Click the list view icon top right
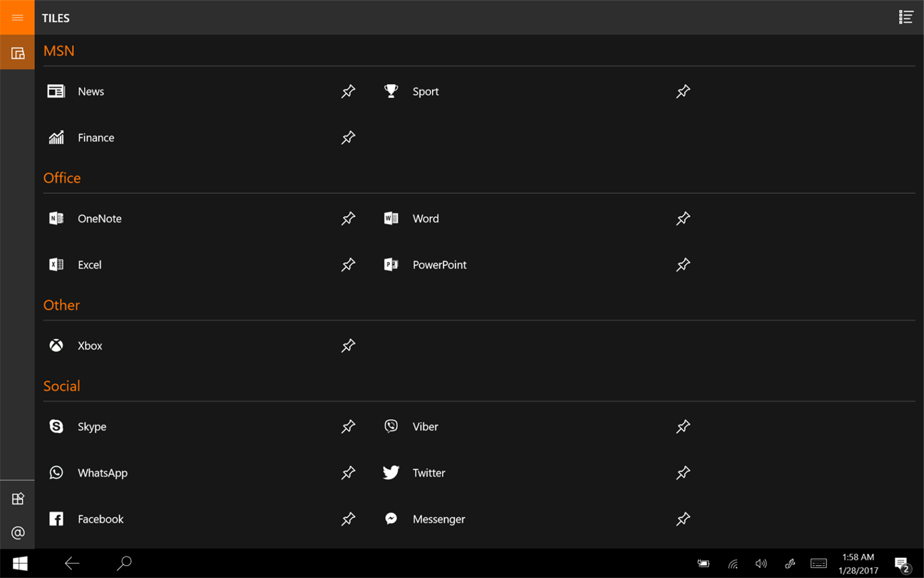The image size is (924, 578). [x=905, y=17]
